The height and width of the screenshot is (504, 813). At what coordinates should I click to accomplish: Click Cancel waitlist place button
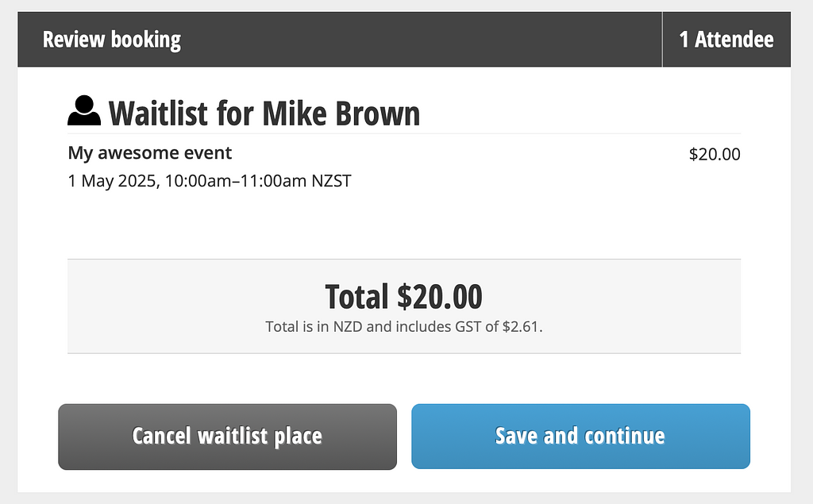click(x=228, y=437)
